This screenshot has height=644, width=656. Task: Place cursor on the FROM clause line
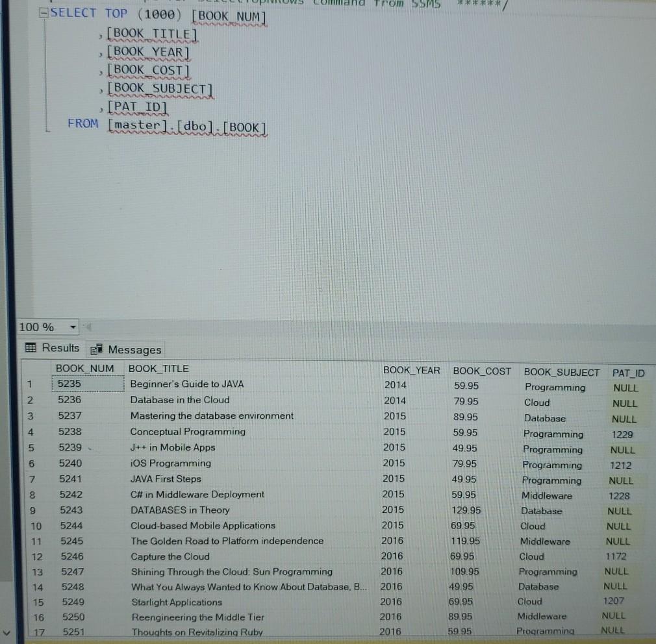point(83,123)
